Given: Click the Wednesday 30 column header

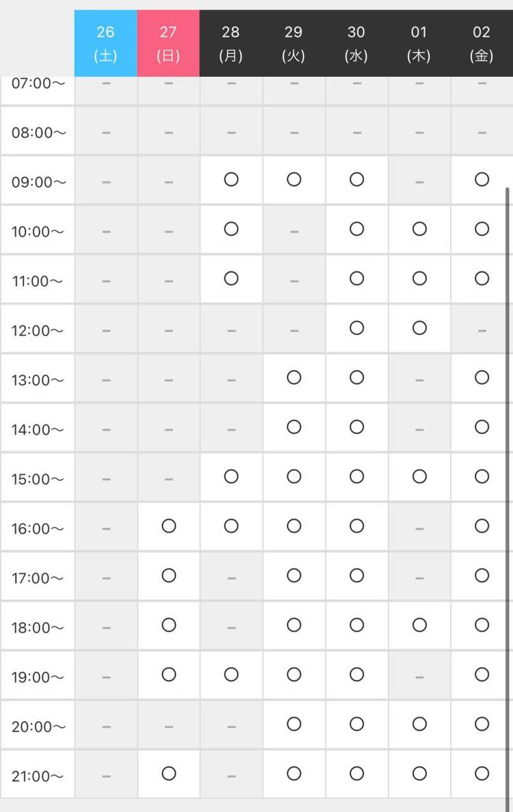Looking at the screenshot, I should pos(356,43).
